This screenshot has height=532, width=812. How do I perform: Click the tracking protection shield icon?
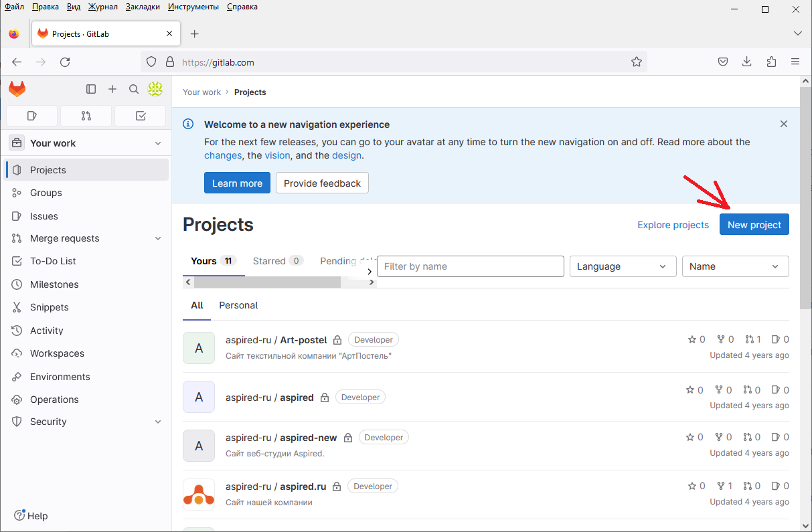[x=151, y=62]
